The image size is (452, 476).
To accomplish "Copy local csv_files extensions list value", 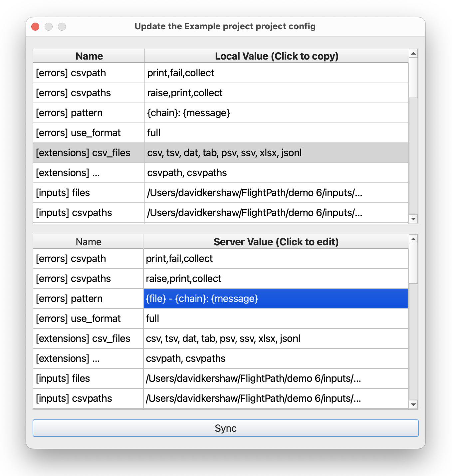I will 276,153.
